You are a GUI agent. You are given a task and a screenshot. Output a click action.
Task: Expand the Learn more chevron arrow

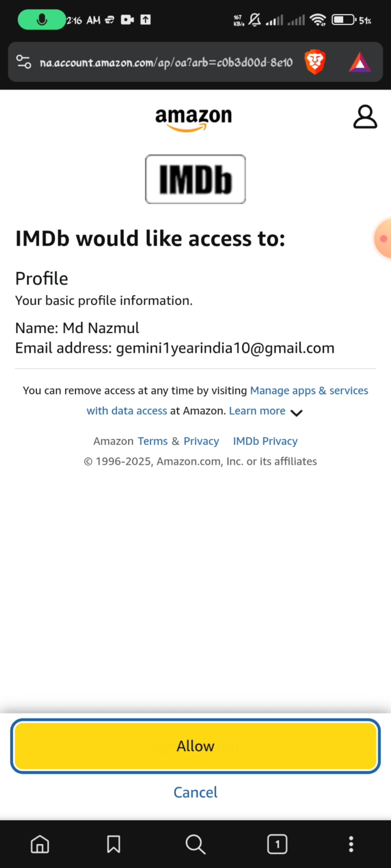tap(297, 413)
